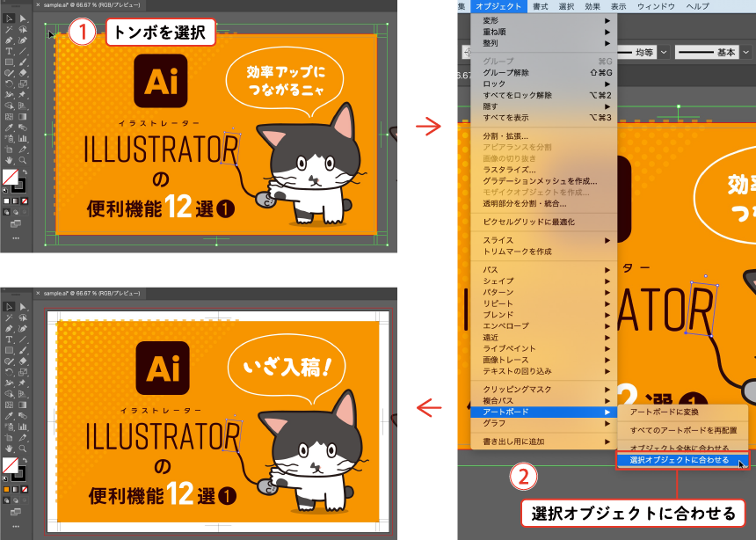The image size is (756, 540).
Task: Select the Type tool in top-left toolbar
Action: pyautogui.click(x=7, y=52)
